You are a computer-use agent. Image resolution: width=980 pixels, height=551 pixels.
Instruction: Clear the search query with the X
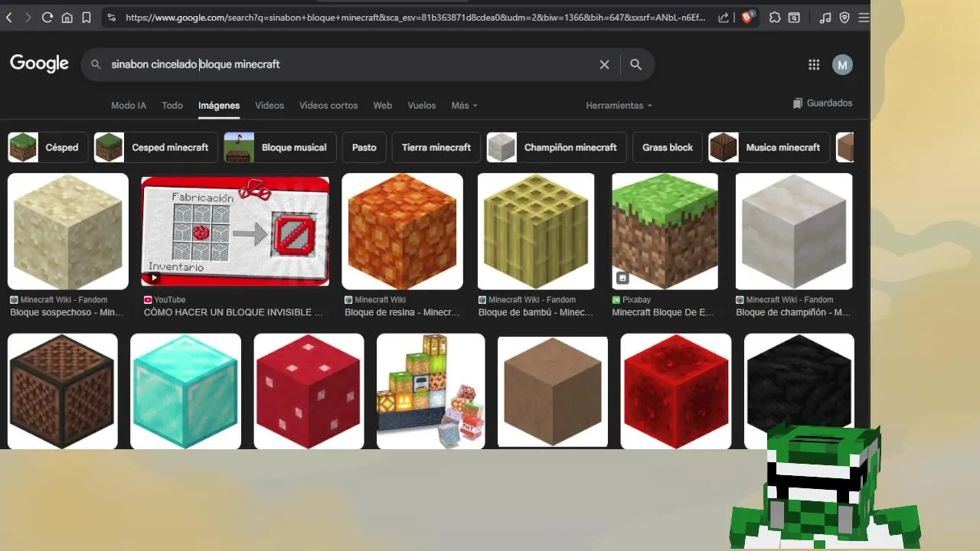(x=604, y=65)
